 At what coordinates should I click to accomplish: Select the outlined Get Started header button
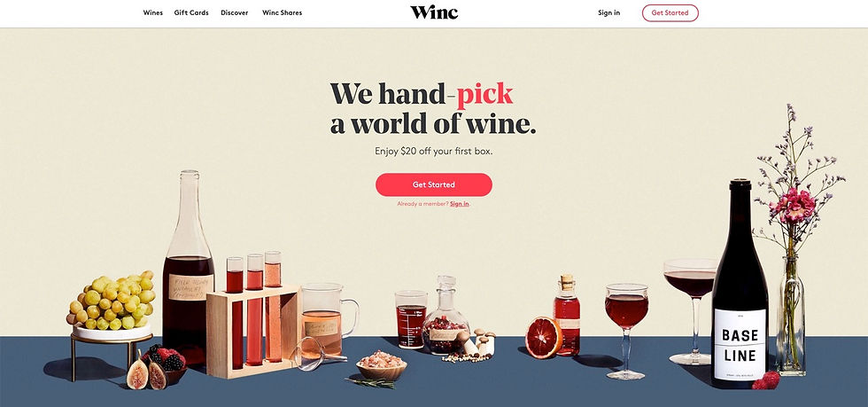pos(670,12)
